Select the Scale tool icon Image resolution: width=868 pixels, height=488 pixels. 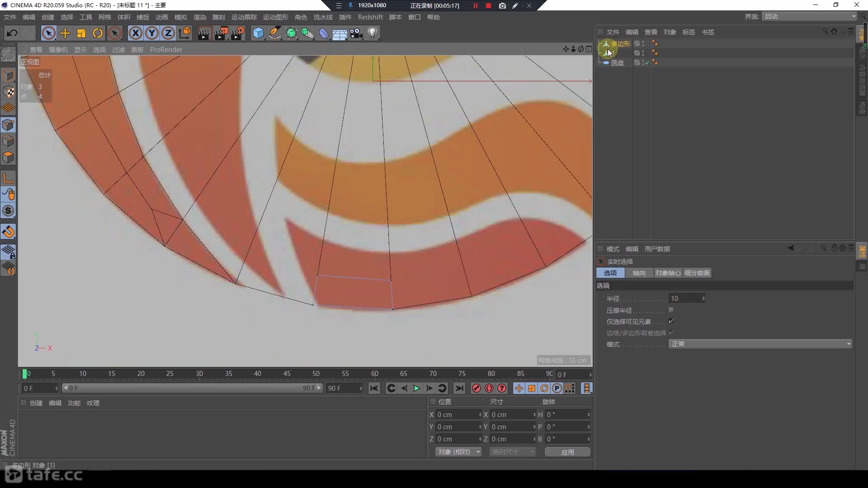click(x=81, y=33)
